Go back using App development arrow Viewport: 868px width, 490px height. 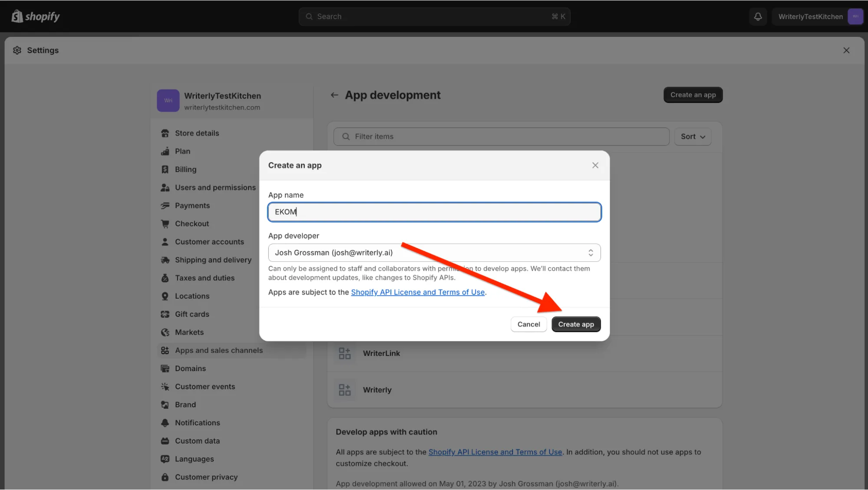[334, 95]
